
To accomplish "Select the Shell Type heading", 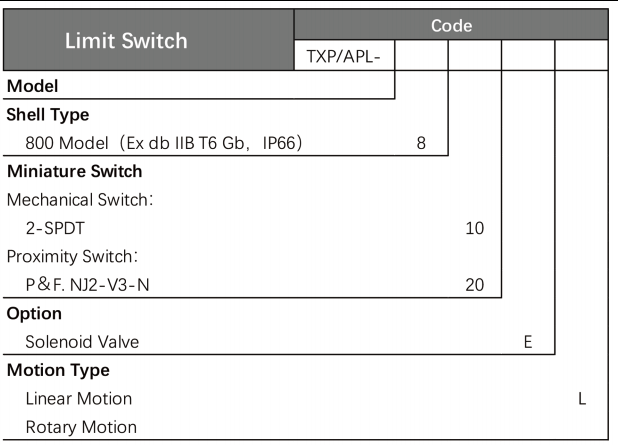I will tap(48, 115).
